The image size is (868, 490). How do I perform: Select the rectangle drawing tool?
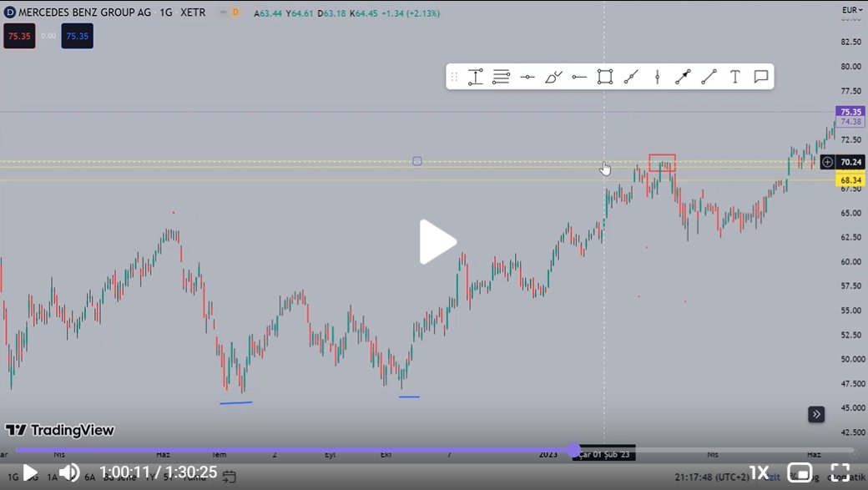pyautogui.click(x=605, y=77)
